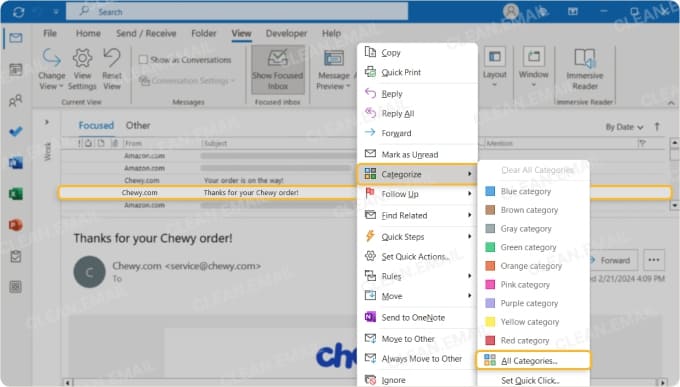Switch to the Send / Receive tab
The height and width of the screenshot is (387, 680).
pos(146,33)
